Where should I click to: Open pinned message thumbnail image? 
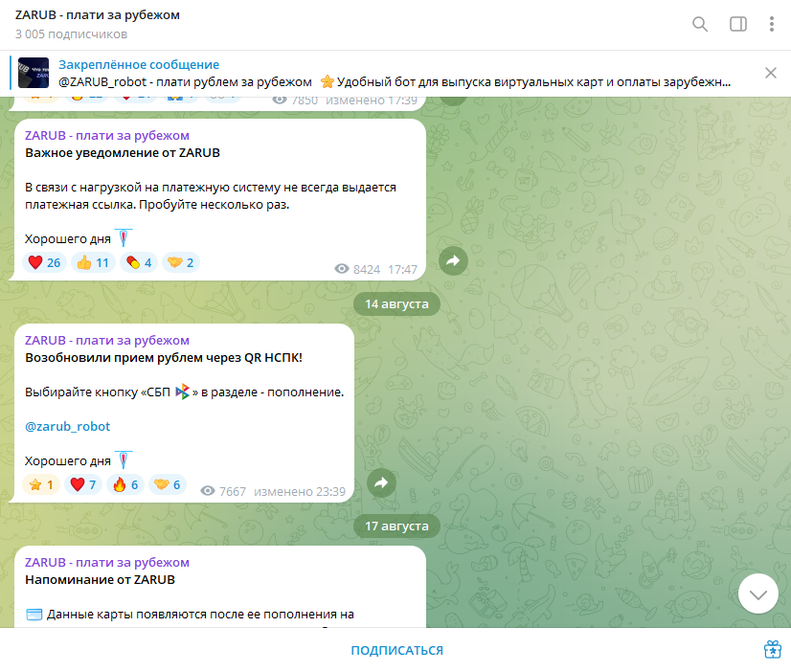(34, 73)
